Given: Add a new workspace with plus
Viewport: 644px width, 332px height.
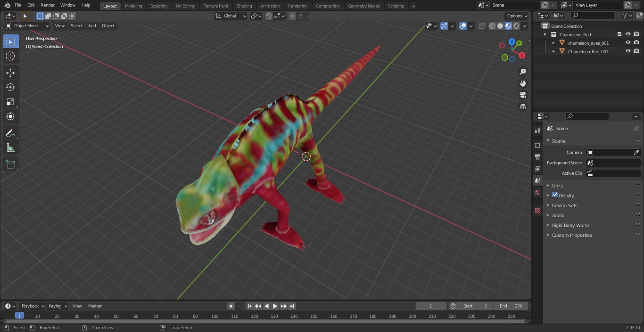Looking at the screenshot, I should click(413, 6).
